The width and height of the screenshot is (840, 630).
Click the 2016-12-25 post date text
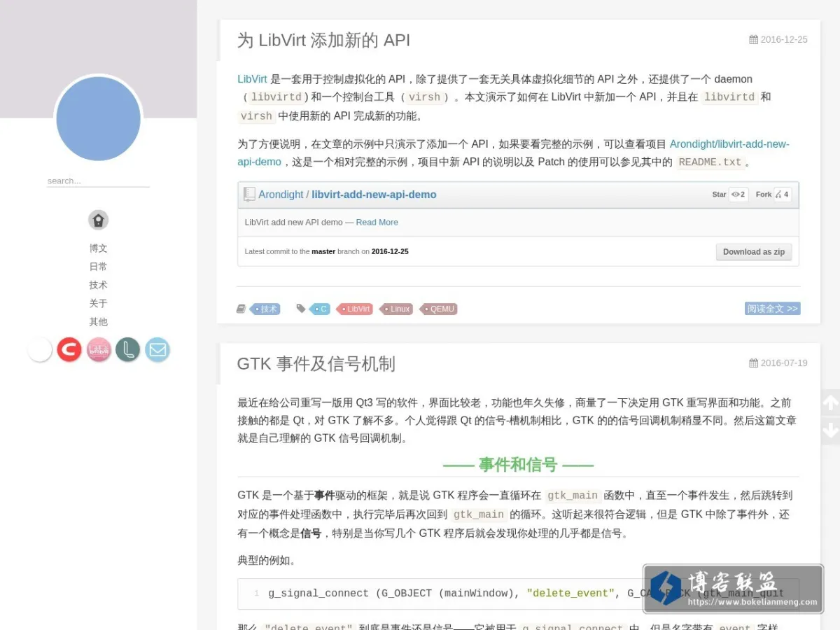(784, 40)
